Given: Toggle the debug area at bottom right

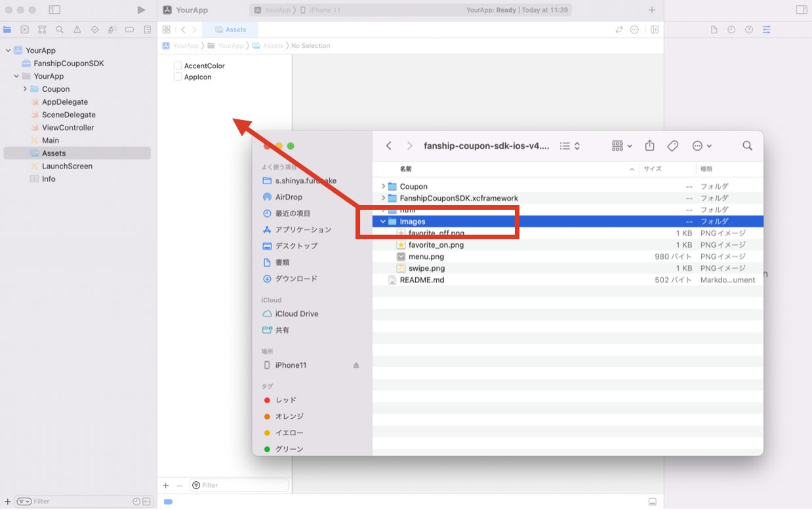Looking at the screenshot, I should click(x=653, y=501).
